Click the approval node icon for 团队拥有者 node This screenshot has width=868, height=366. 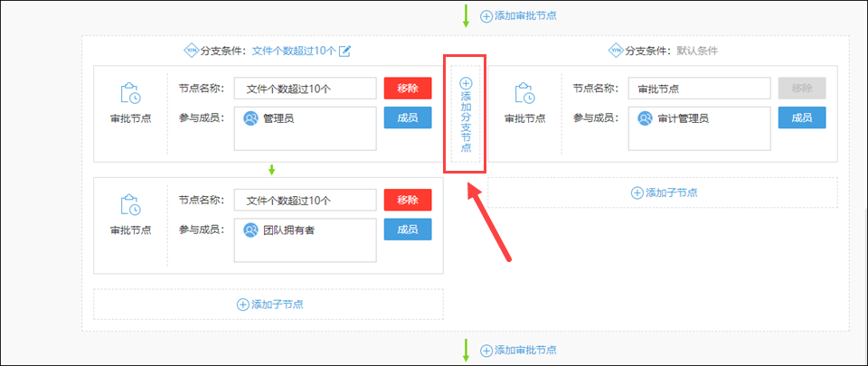tap(130, 206)
